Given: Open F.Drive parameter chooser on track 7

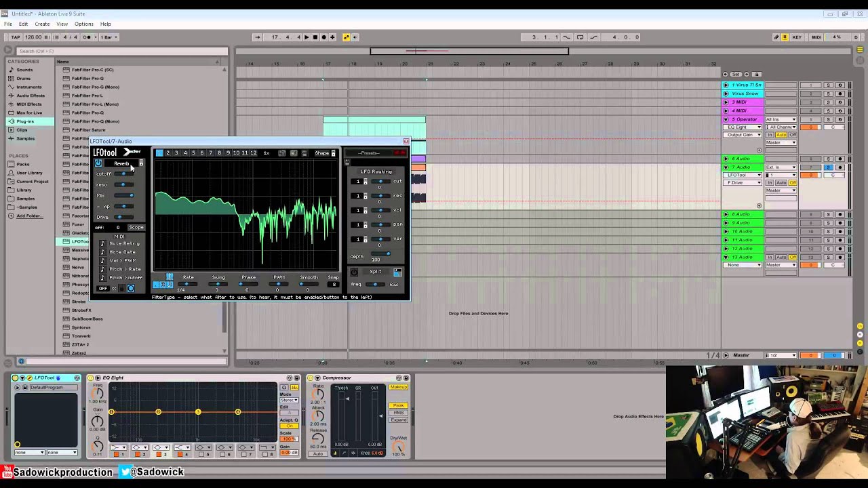Looking at the screenshot, I should pyautogui.click(x=743, y=183).
